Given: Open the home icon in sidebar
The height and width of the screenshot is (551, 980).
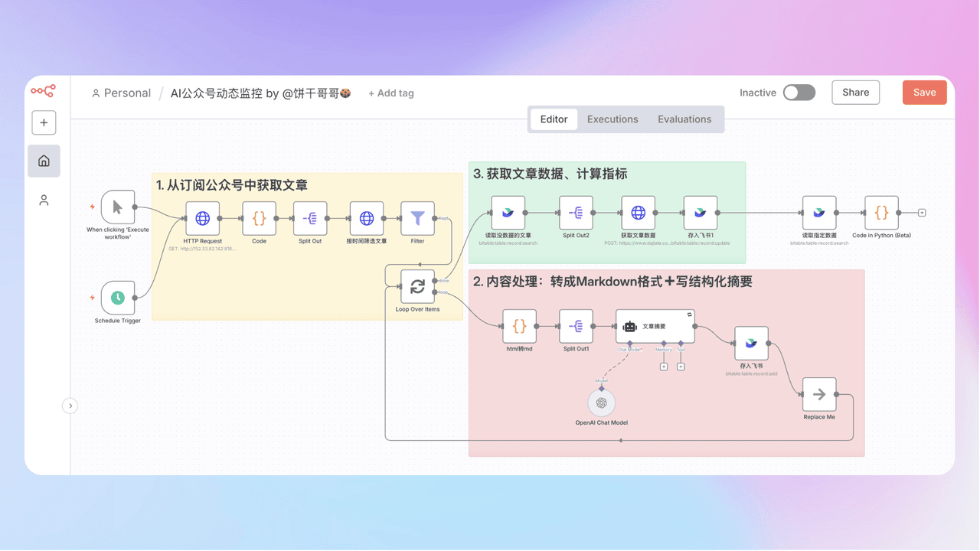Looking at the screenshot, I should click(44, 161).
